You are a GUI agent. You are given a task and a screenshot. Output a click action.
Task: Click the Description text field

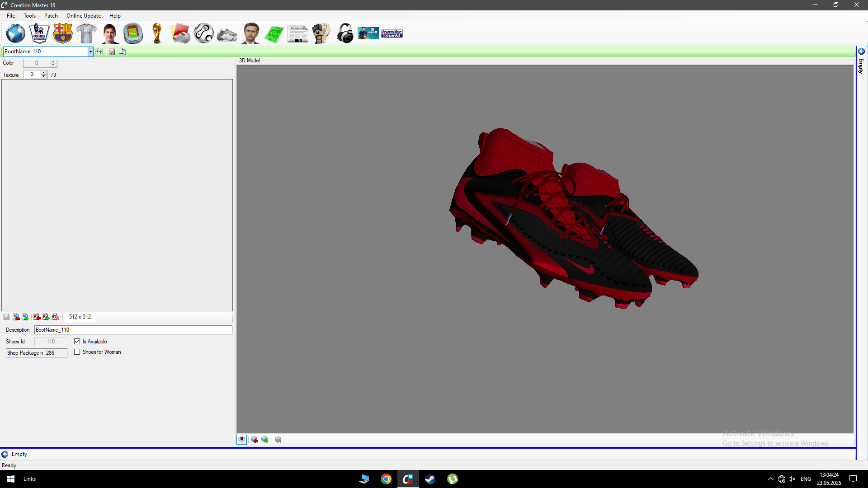pyautogui.click(x=133, y=330)
